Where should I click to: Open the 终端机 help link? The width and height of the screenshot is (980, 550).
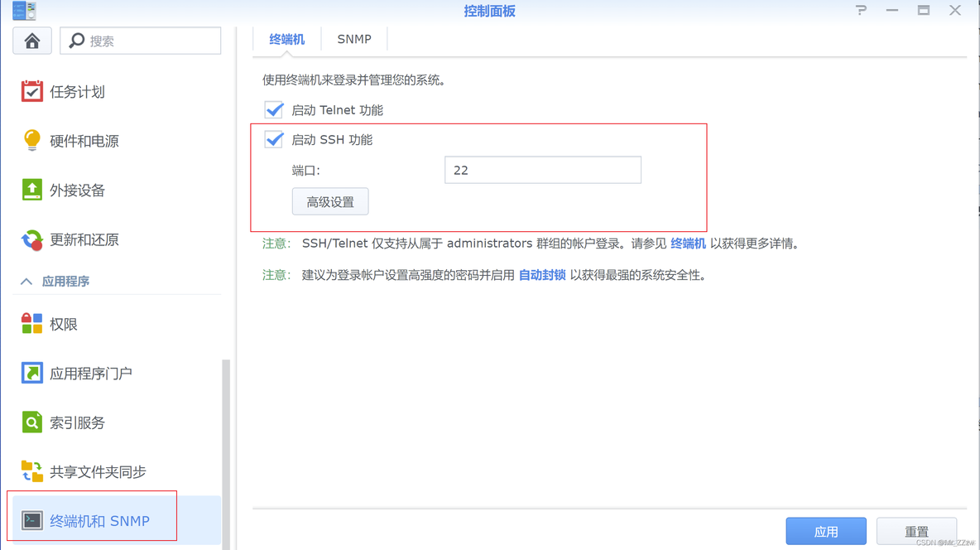click(688, 244)
